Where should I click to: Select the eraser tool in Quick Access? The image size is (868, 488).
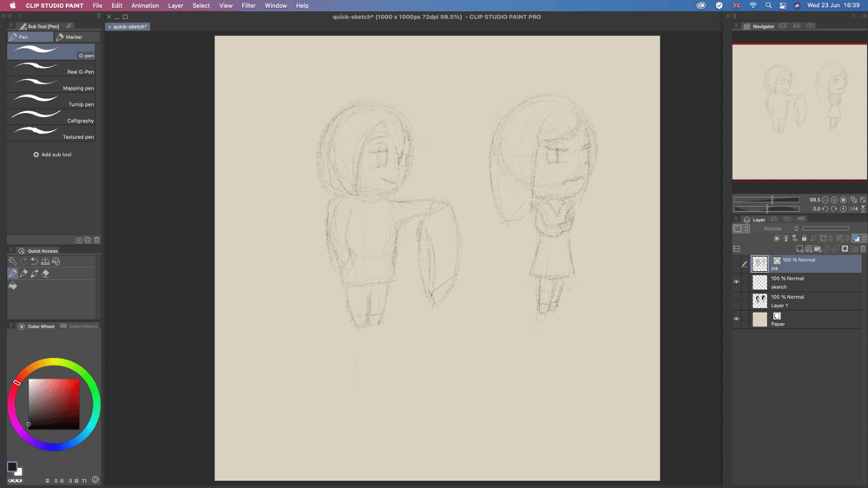pyautogui.click(x=45, y=274)
